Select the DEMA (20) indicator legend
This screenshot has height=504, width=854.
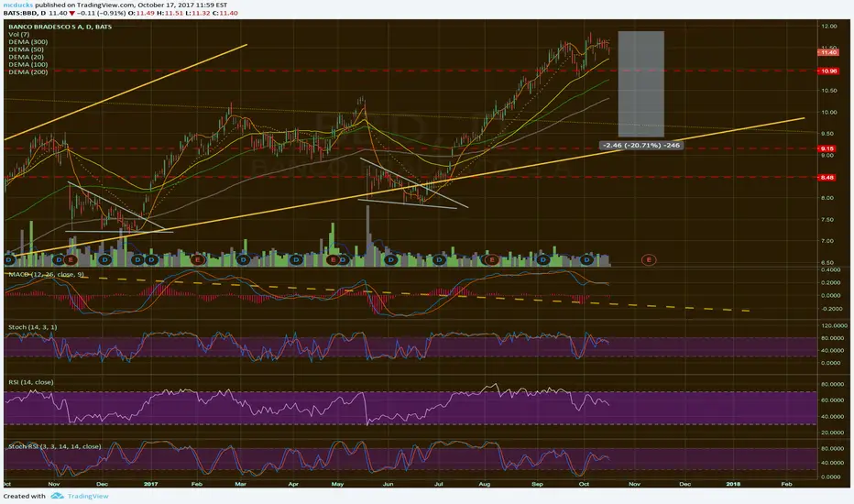pyautogui.click(x=27, y=57)
